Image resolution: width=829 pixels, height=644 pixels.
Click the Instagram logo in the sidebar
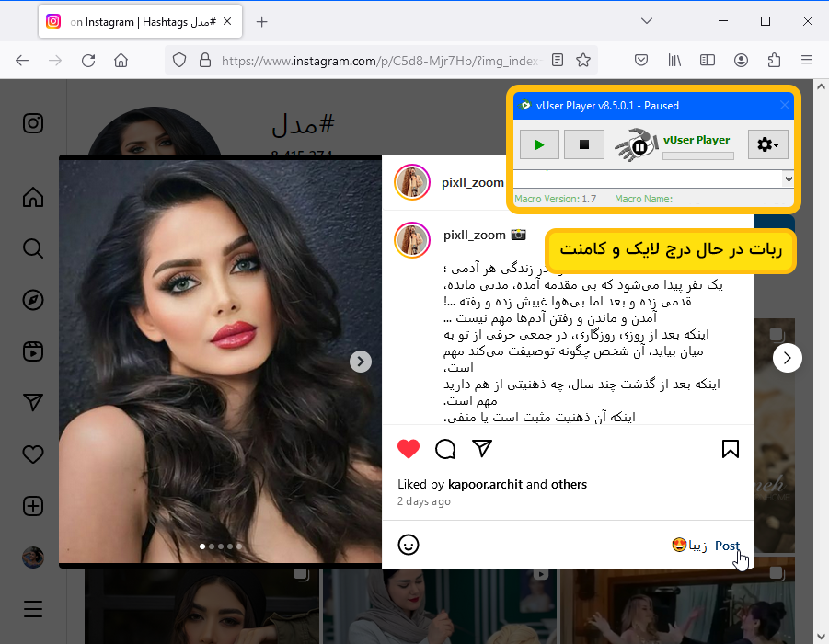[x=33, y=123]
